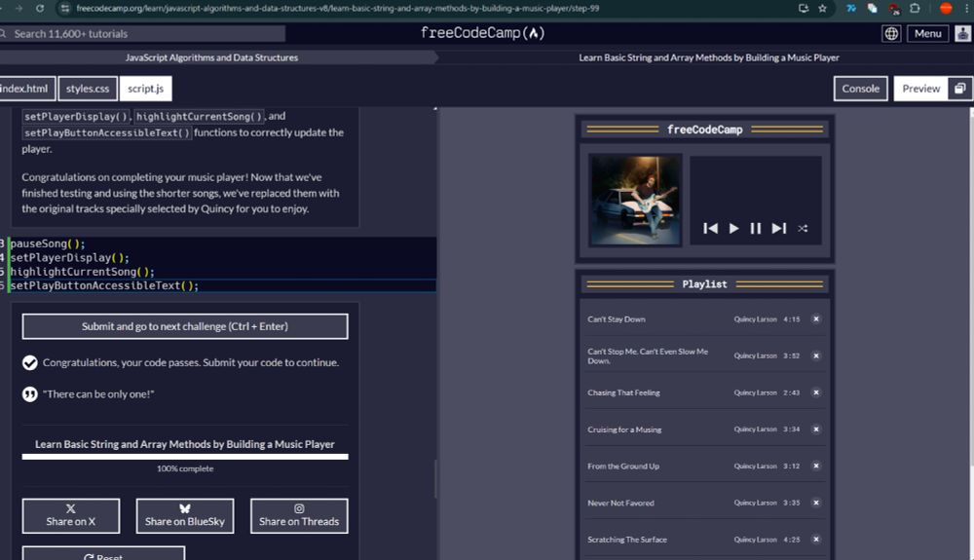Click the setPlayButtonAccessibleText() code line
This screenshot has height=560, width=974.
(104, 285)
